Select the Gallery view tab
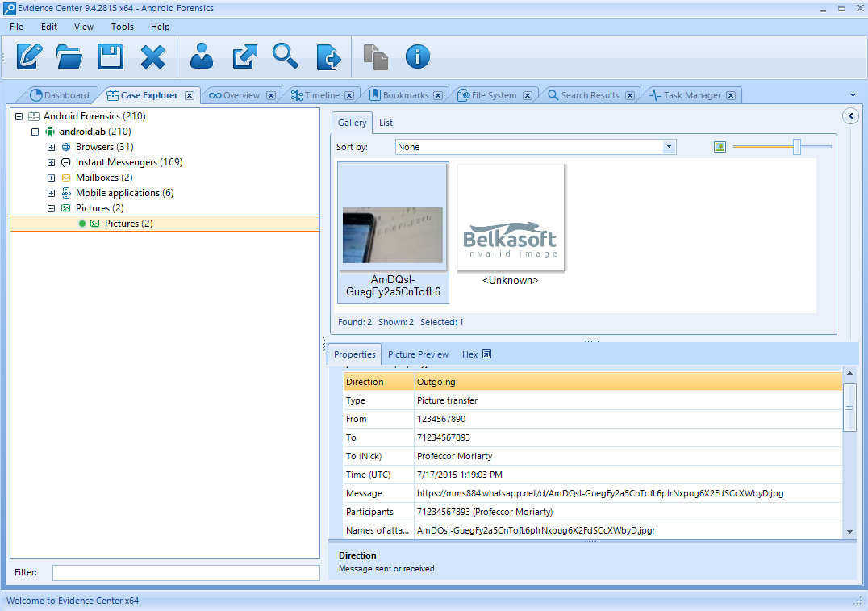 [352, 123]
